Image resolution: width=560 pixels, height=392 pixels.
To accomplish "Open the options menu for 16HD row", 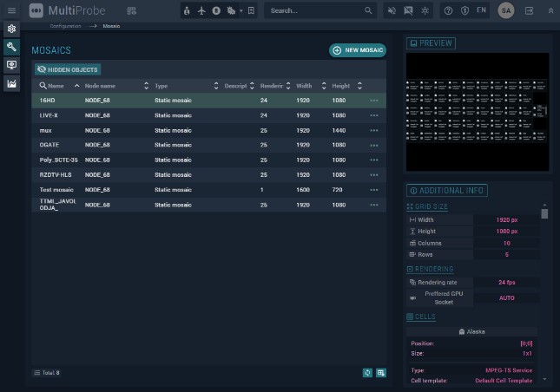I will (x=374, y=101).
